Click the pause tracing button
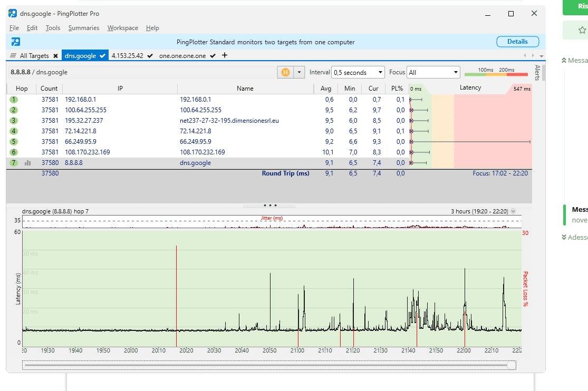Viewport: 588px width, 391px height. (285, 72)
